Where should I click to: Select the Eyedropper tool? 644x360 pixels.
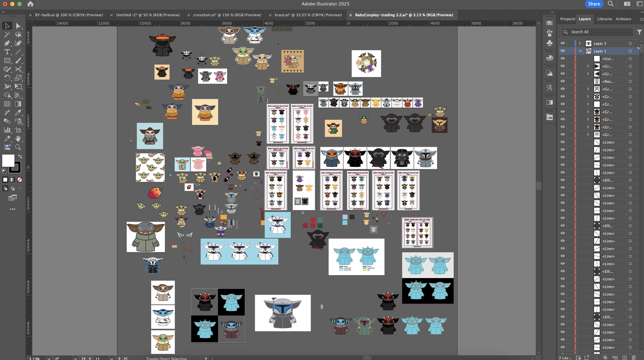(18, 112)
